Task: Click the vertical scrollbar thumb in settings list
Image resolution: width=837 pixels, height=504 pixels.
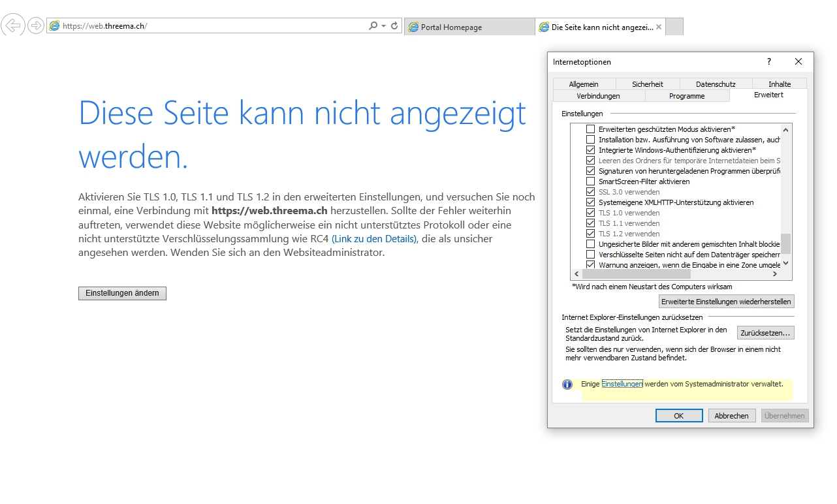Action: click(786, 244)
